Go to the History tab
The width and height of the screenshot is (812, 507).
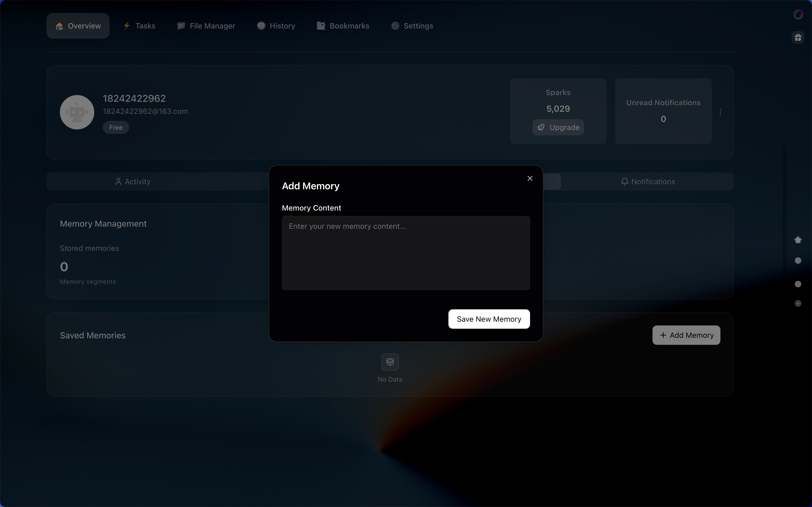(276, 26)
